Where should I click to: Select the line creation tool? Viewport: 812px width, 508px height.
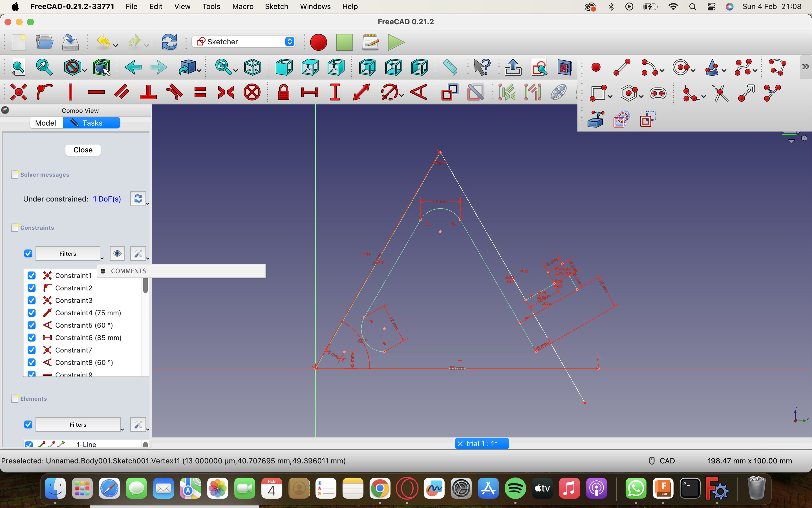(622, 67)
